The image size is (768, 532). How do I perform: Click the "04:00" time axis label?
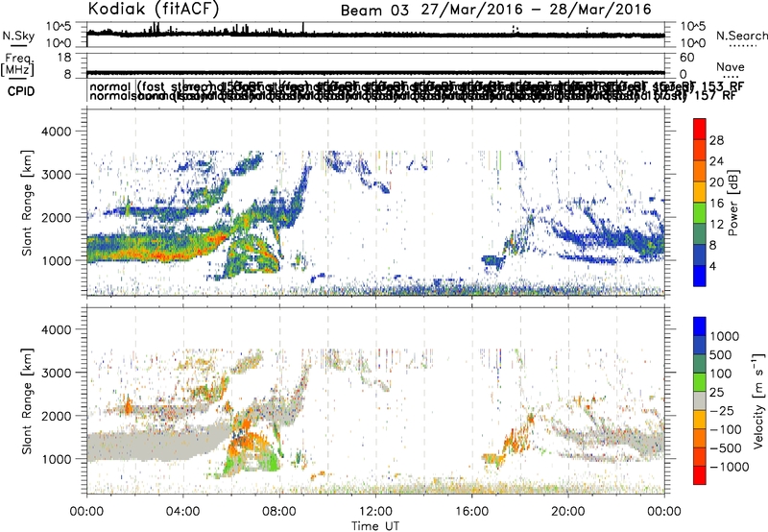[x=183, y=511]
